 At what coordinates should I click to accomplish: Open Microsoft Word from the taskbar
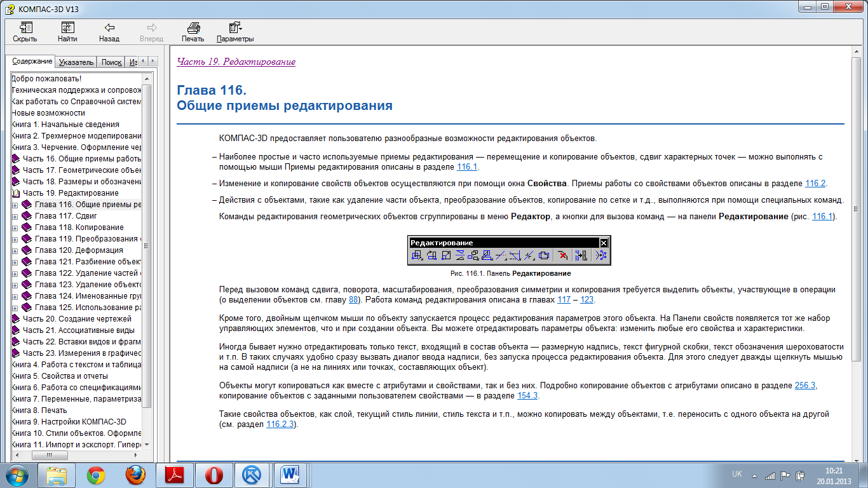(292, 475)
